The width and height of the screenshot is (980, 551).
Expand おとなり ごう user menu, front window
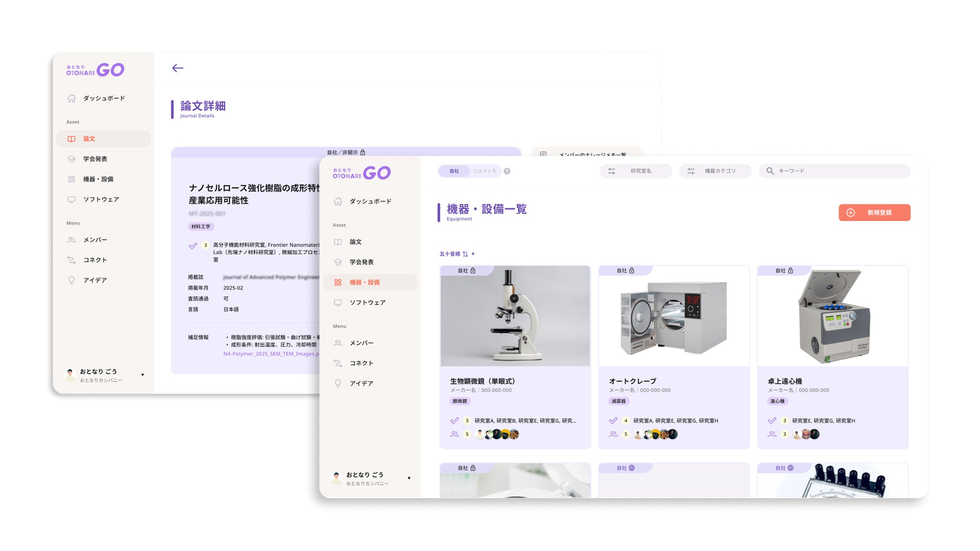(x=409, y=478)
